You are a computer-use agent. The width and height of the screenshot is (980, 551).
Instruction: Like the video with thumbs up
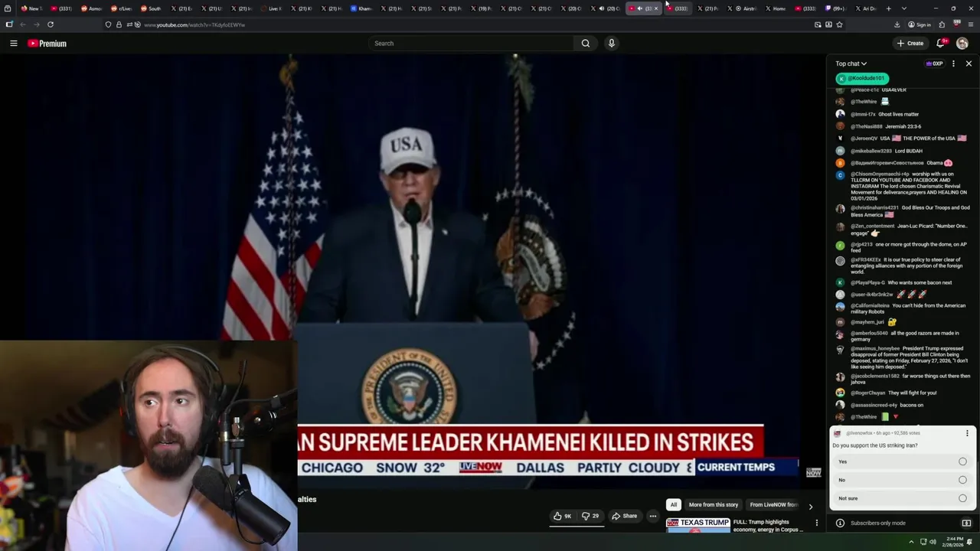[x=563, y=516]
